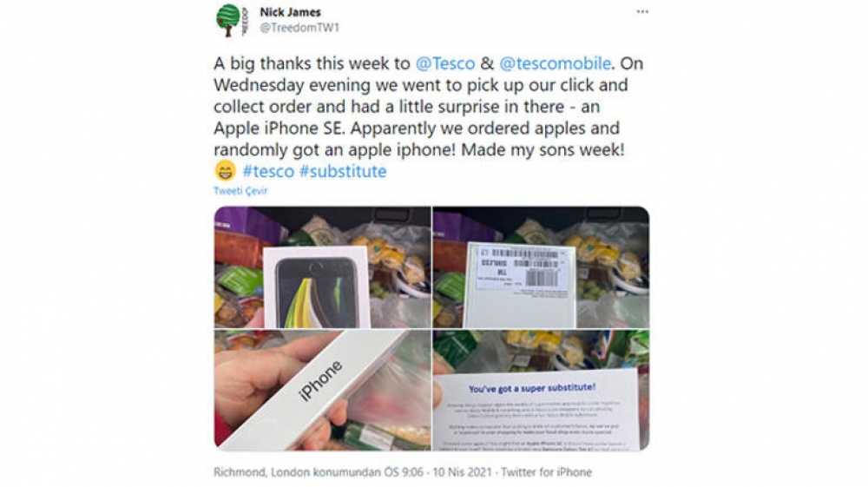Click "You've got a super substitute!" heading

coord(532,388)
